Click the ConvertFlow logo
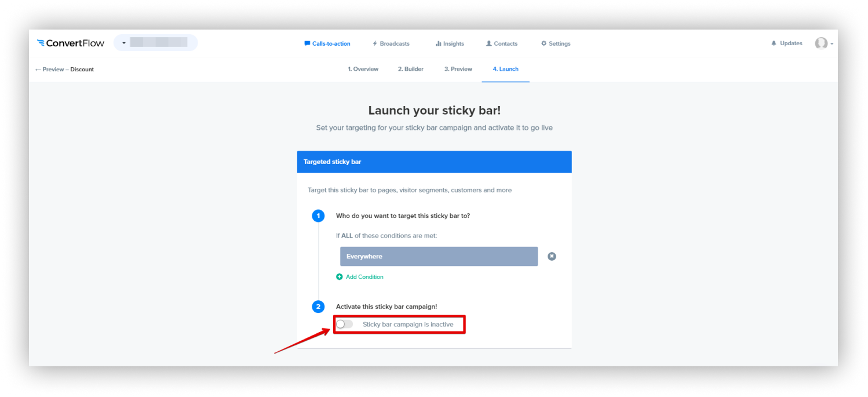Screen dimensions: 868x397 71,43
